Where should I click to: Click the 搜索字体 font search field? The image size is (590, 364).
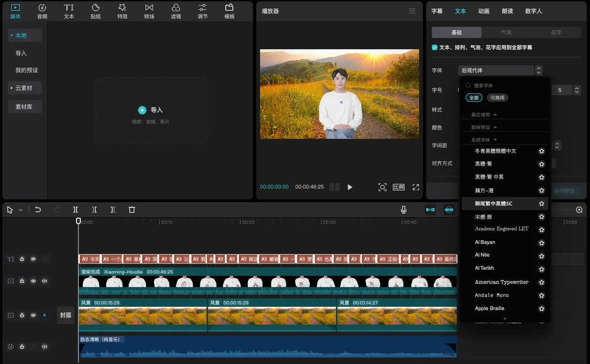click(x=505, y=85)
